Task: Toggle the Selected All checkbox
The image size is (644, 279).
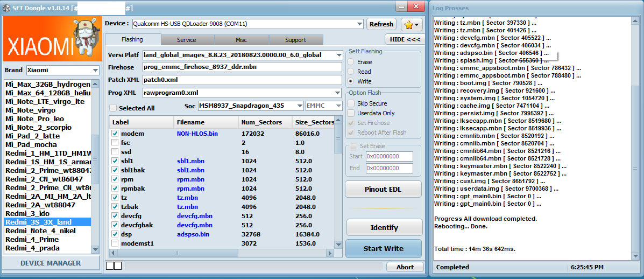Action: click(113, 108)
